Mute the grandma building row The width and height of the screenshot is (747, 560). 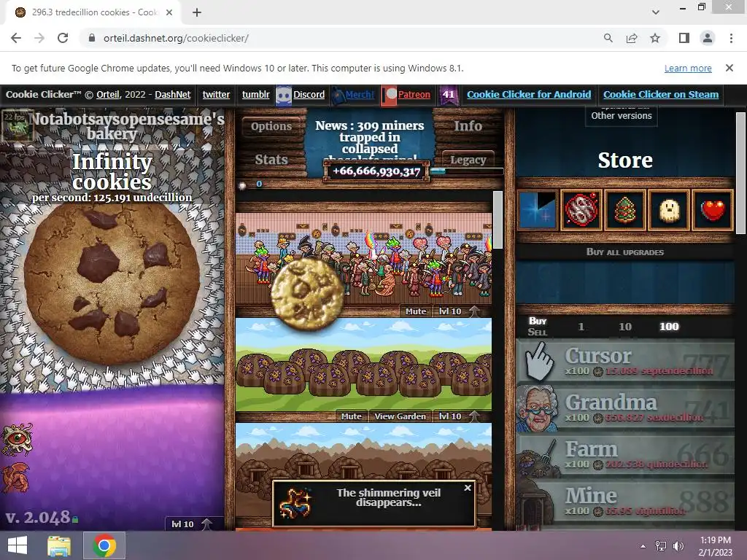click(415, 311)
